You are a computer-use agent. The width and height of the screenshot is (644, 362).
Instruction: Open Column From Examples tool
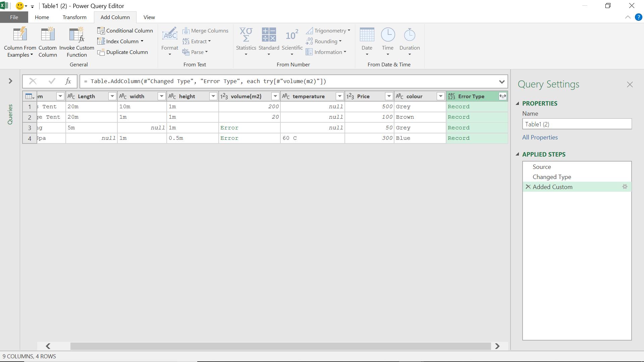20,42
